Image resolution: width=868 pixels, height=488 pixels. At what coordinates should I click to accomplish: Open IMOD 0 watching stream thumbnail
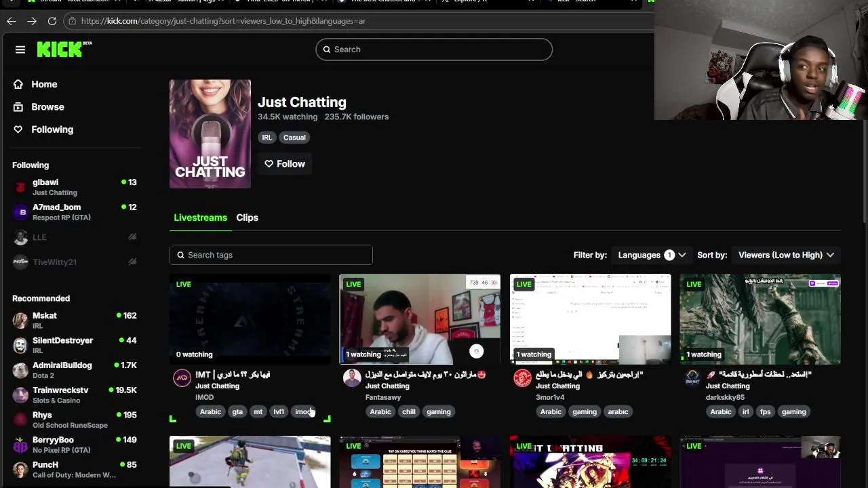tap(250, 319)
